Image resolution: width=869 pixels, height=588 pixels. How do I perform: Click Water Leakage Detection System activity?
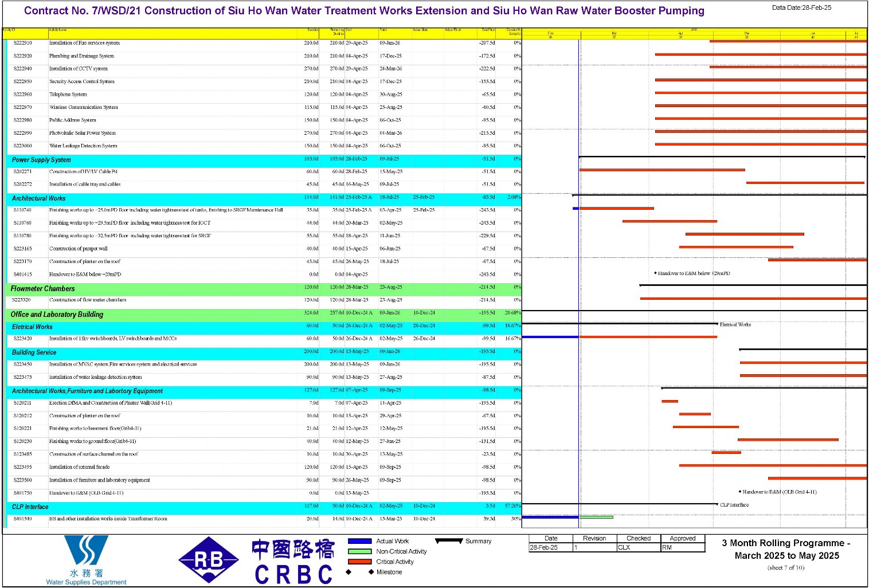coord(83,146)
